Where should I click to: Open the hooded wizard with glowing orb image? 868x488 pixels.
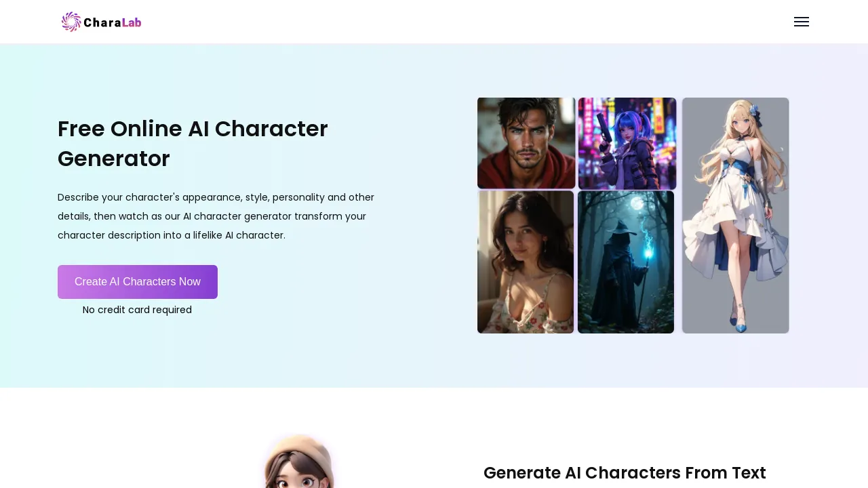(625, 262)
